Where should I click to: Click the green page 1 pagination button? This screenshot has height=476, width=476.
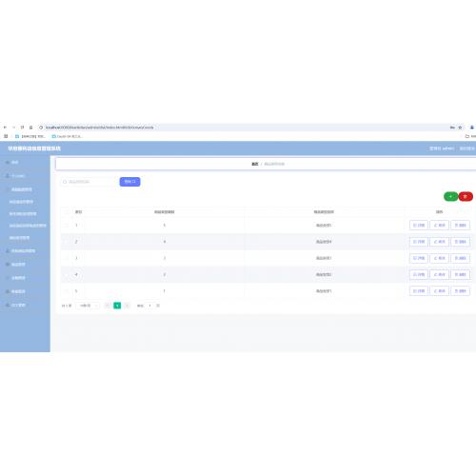coord(117,306)
